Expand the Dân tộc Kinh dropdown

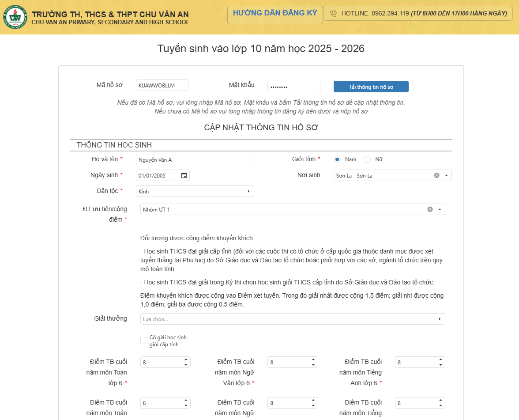click(248, 192)
